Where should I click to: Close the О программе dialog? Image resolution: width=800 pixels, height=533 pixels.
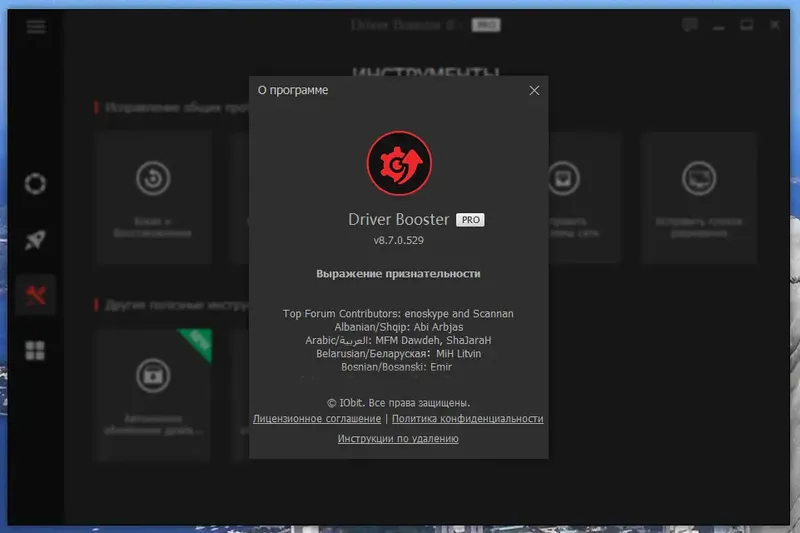click(534, 90)
